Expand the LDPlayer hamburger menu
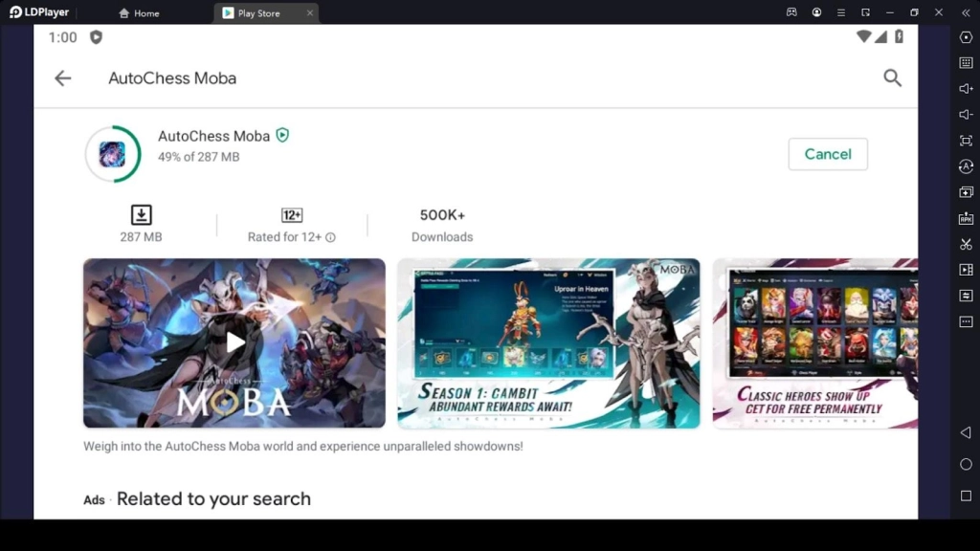The height and width of the screenshot is (551, 980). (841, 12)
